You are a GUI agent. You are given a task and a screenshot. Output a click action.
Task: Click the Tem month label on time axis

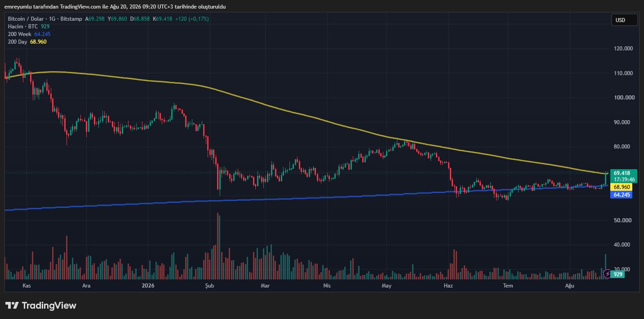[x=508, y=286]
